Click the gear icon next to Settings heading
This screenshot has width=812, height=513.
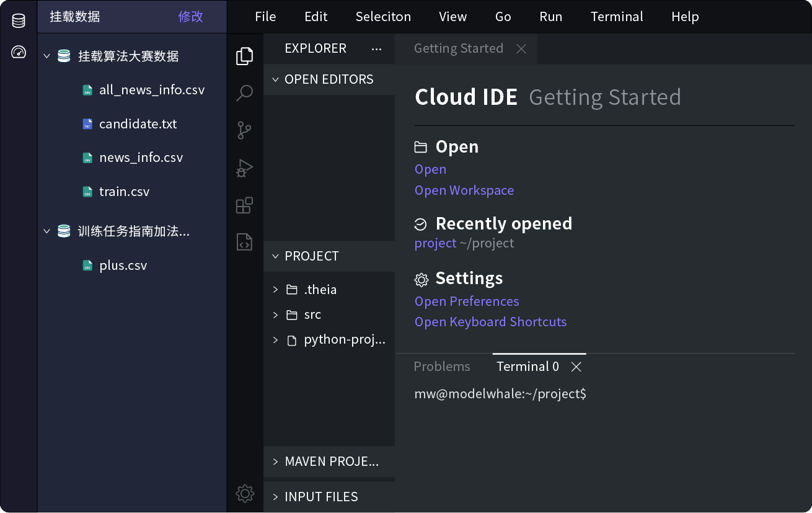tap(421, 280)
